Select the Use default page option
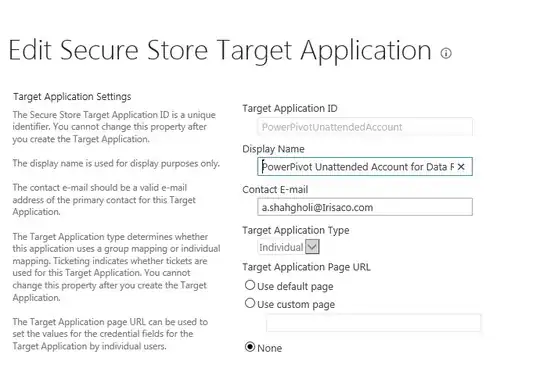Screen dimensions: 540x365 [x=250, y=285]
